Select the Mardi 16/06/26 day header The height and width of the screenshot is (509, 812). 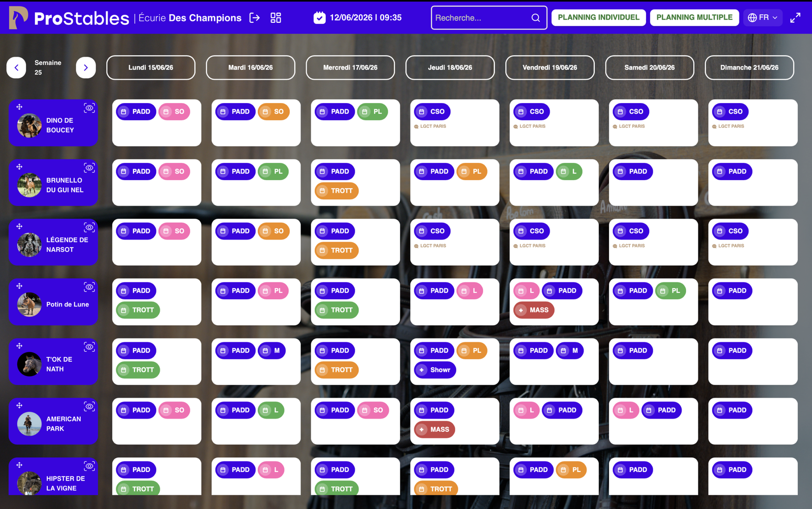[251, 67]
